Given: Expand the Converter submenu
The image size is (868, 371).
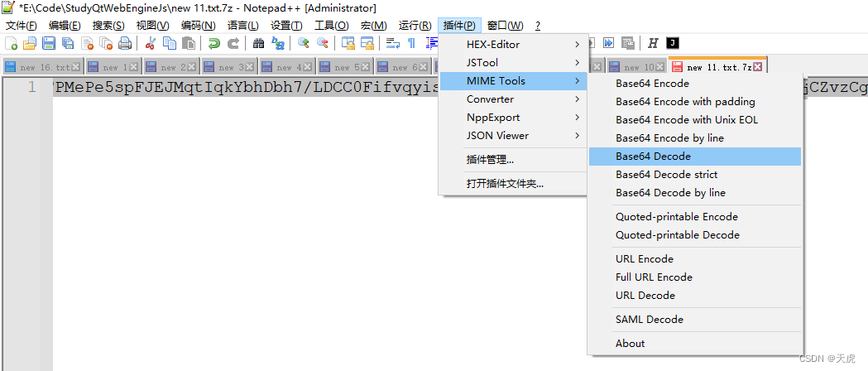Looking at the screenshot, I should click(513, 99).
